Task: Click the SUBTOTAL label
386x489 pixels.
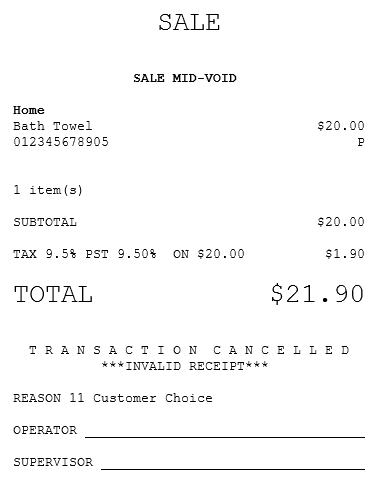Action: pos(45,222)
